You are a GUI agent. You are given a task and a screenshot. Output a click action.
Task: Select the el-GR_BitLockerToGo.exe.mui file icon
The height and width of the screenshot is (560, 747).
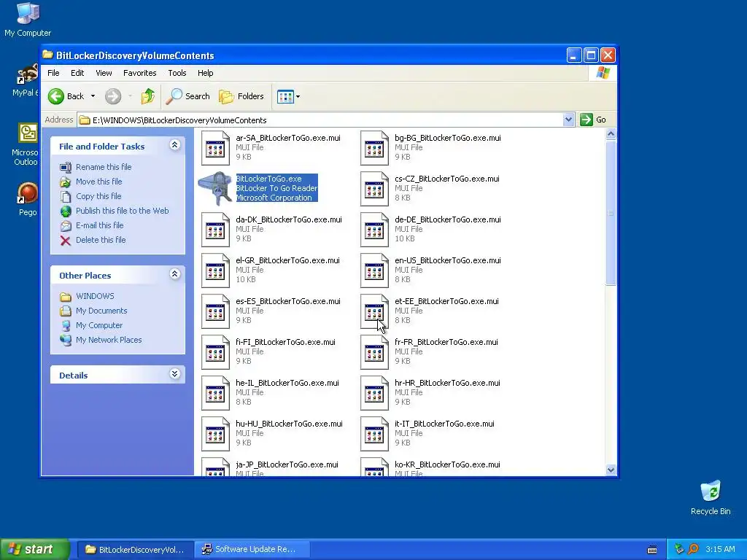click(x=215, y=271)
